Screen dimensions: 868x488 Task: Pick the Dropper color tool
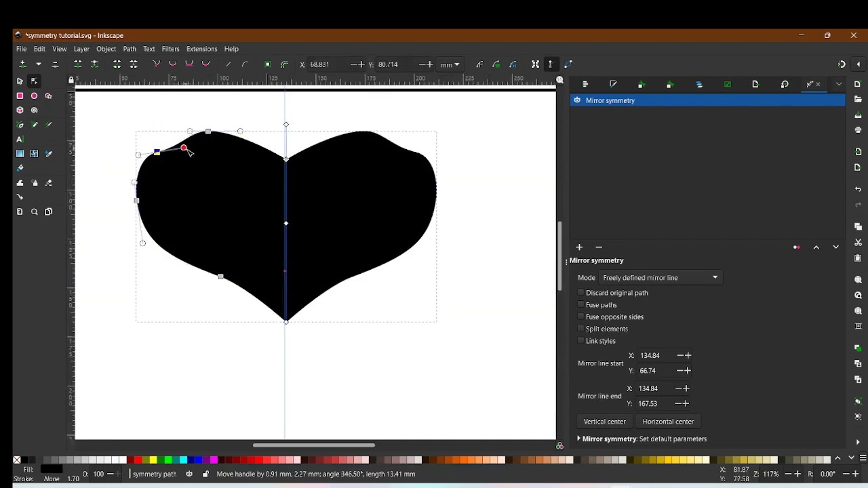click(49, 154)
